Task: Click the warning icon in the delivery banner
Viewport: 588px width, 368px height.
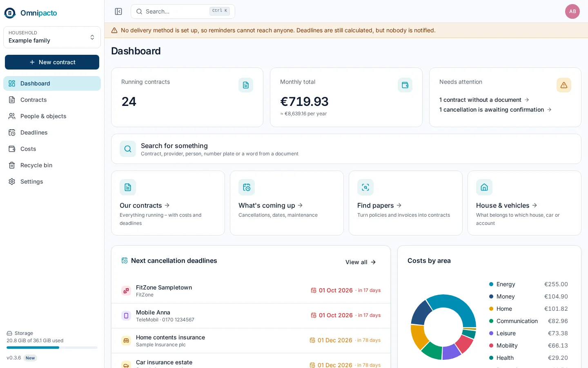Action: coord(114,30)
